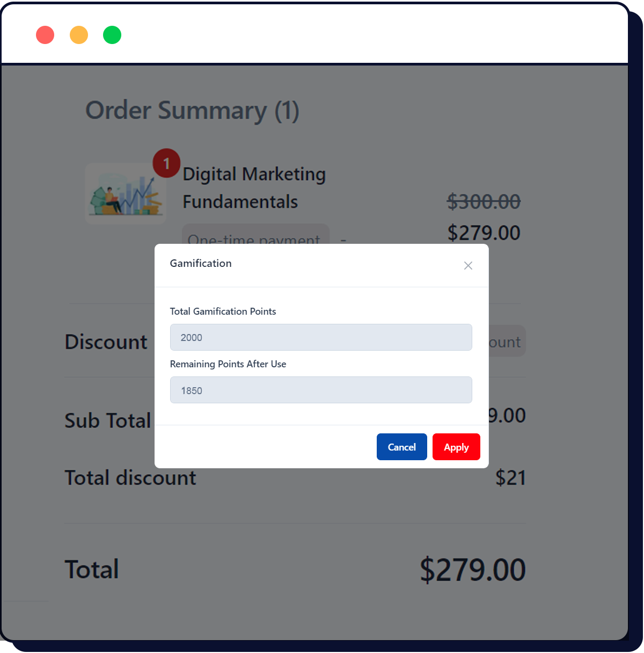Click the Order Summary (1) heading
The height and width of the screenshot is (653, 644).
point(192,111)
